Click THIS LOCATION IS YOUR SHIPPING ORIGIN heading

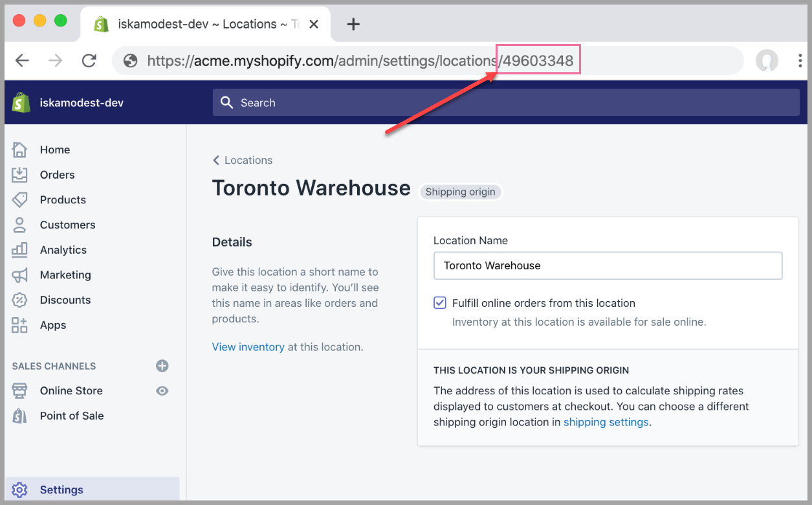[x=531, y=370]
